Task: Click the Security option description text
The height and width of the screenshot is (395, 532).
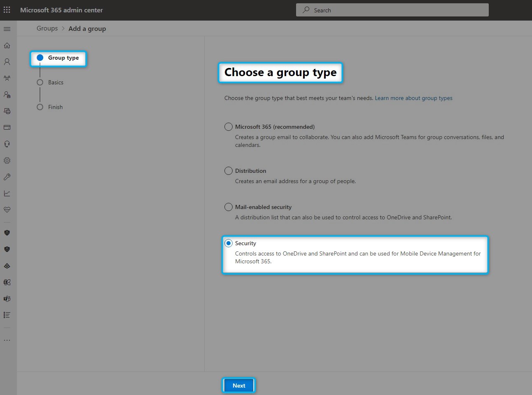Action: [358, 258]
